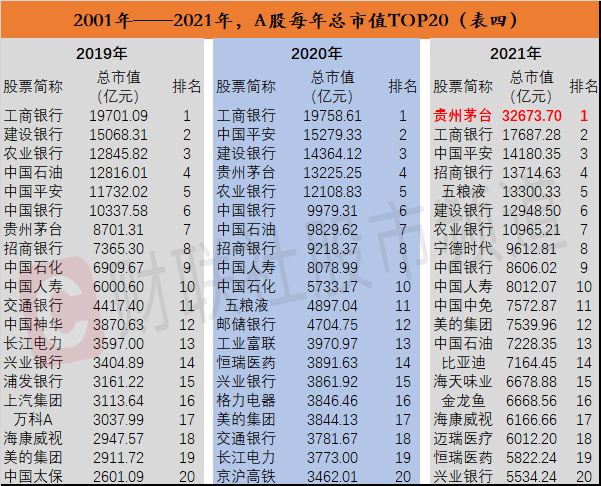Select the '2019年' column header
Image resolution: width=601 pixels, height=486 pixels.
coord(102,54)
